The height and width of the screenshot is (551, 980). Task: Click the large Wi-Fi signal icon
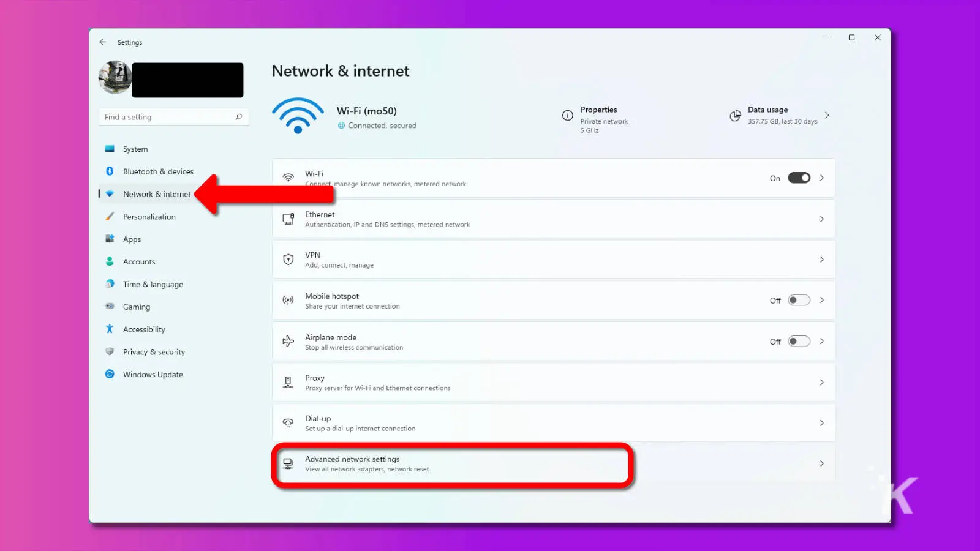(x=298, y=116)
